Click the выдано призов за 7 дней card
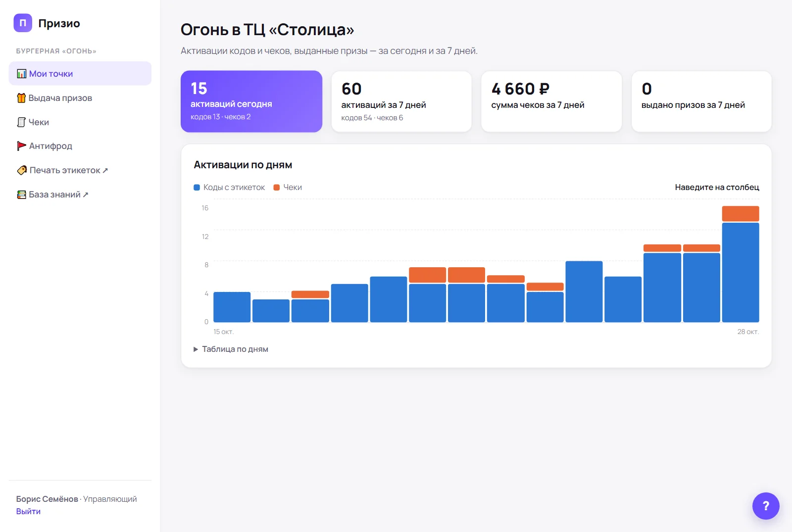The height and width of the screenshot is (532, 792). point(701,101)
